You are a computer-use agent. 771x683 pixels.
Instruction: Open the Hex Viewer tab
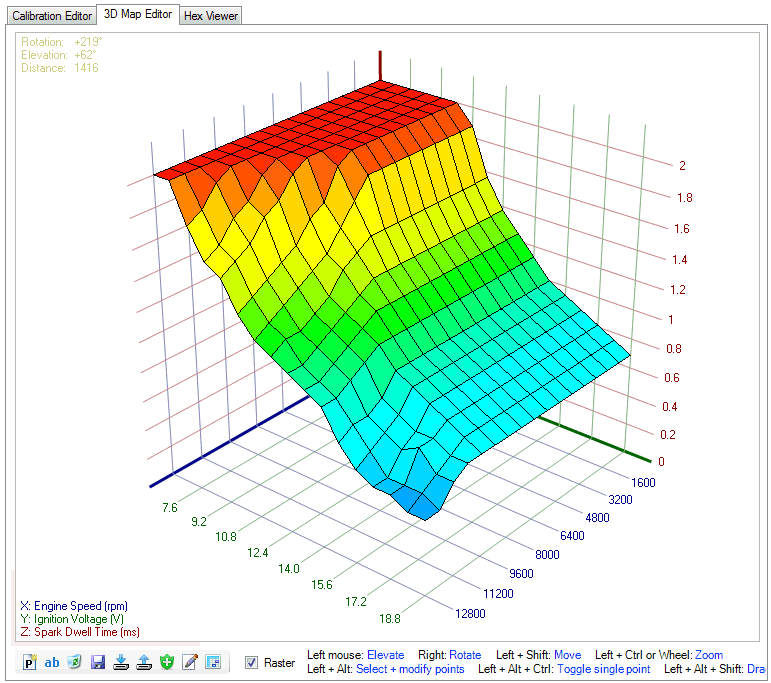pos(211,16)
